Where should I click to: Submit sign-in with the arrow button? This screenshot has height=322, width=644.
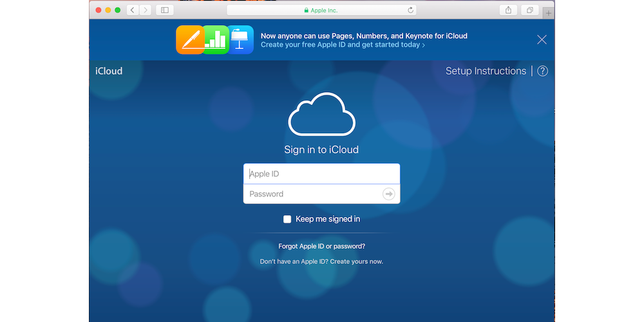coord(388,194)
